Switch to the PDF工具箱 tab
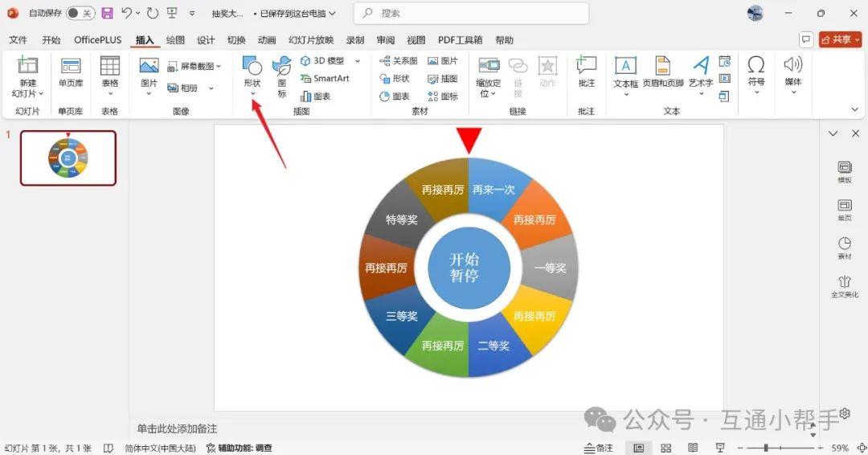This screenshot has width=868, height=455. point(460,40)
